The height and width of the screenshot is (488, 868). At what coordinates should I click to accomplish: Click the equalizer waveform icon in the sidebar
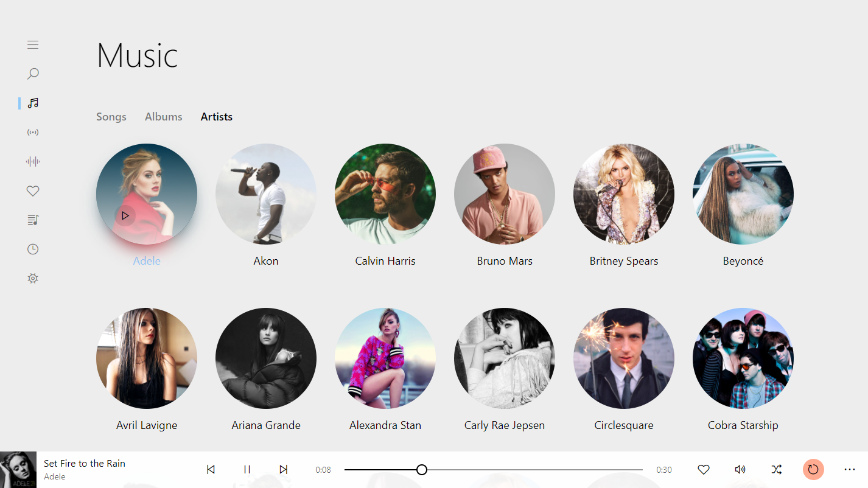pyautogui.click(x=33, y=161)
